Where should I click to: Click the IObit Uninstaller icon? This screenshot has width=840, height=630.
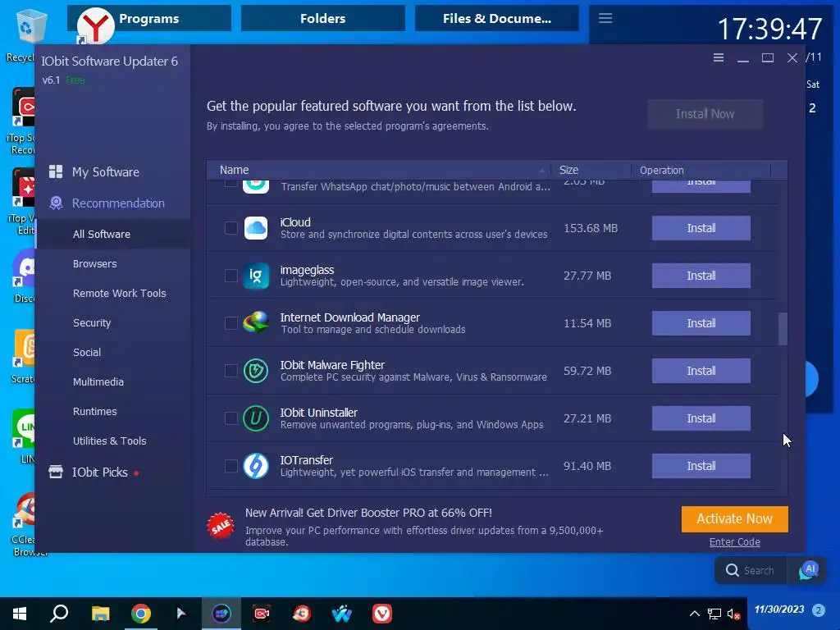click(256, 418)
